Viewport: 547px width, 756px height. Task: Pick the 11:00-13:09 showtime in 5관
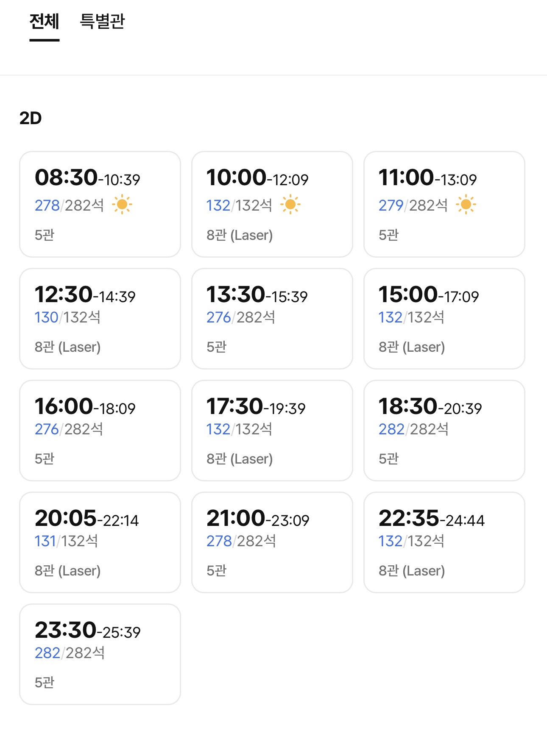(444, 204)
